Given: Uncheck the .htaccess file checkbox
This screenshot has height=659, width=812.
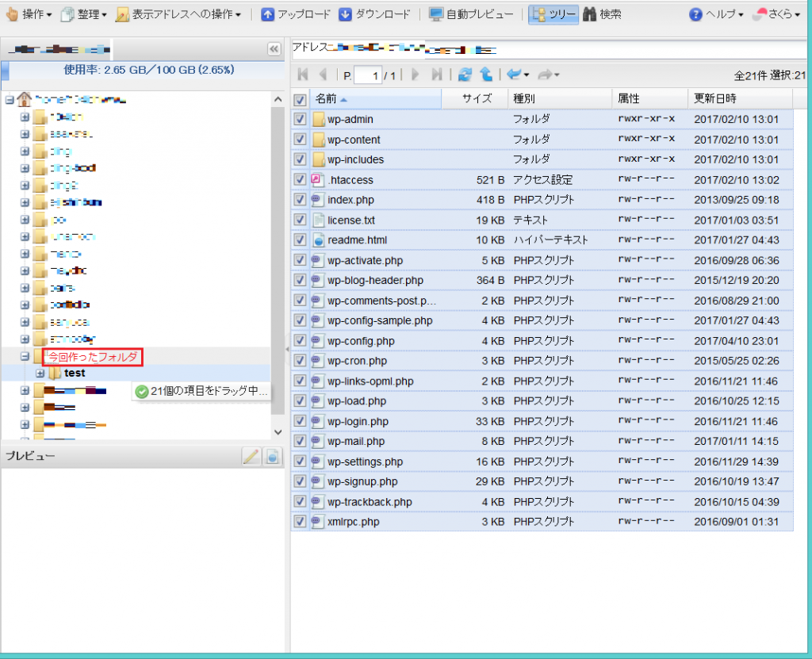Looking at the screenshot, I should pyautogui.click(x=300, y=180).
